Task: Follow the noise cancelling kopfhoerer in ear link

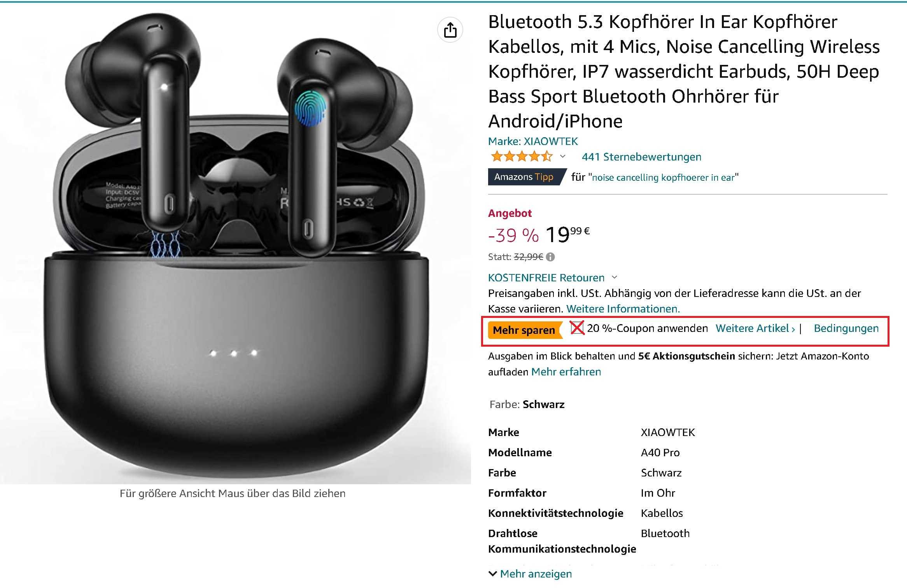Action: pos(663,177)
